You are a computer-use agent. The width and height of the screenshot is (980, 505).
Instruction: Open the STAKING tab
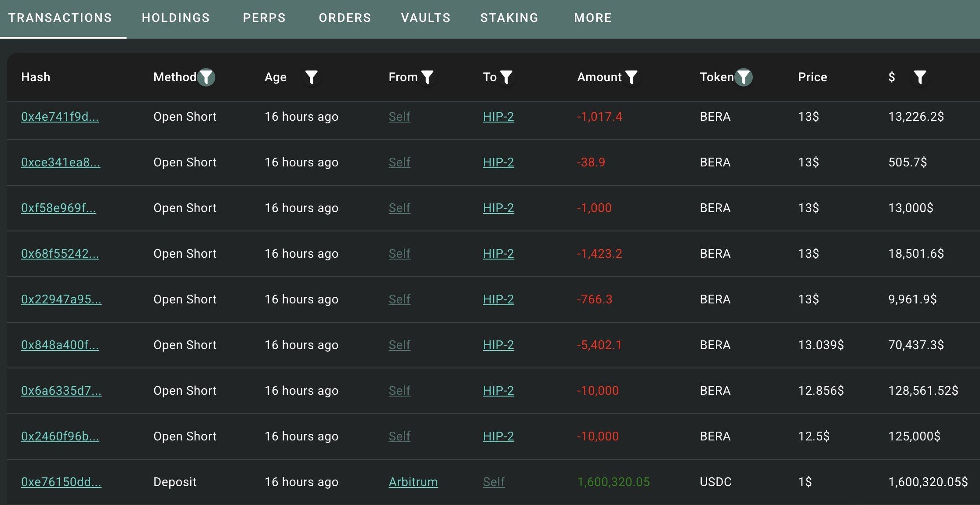tap(509, 18)
